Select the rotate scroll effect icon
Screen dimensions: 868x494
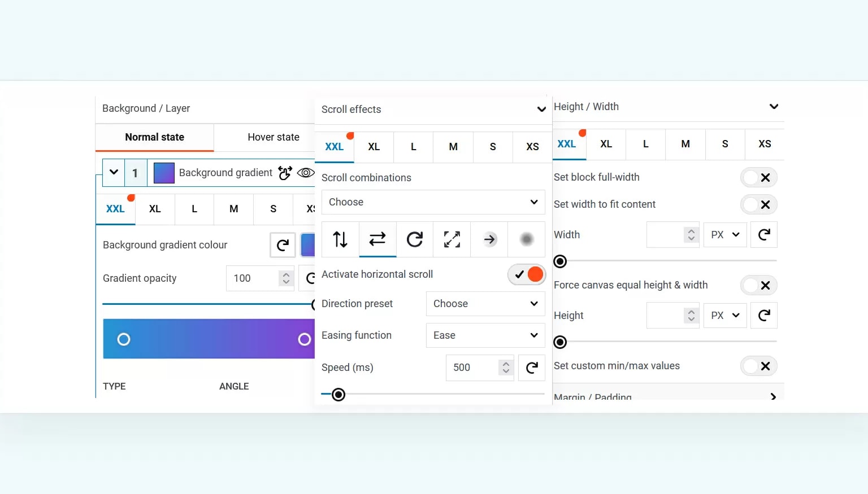pyautogui.click(x=415, y=239)
